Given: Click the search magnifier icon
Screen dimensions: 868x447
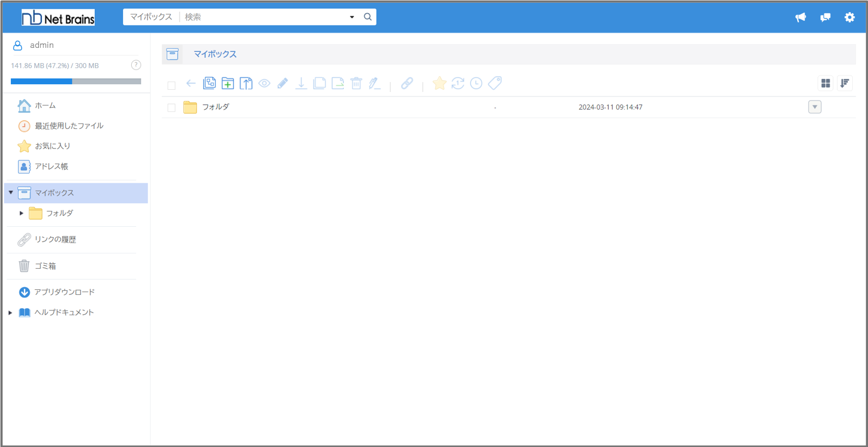Looking at the screenshot, I should click(368, 17).
